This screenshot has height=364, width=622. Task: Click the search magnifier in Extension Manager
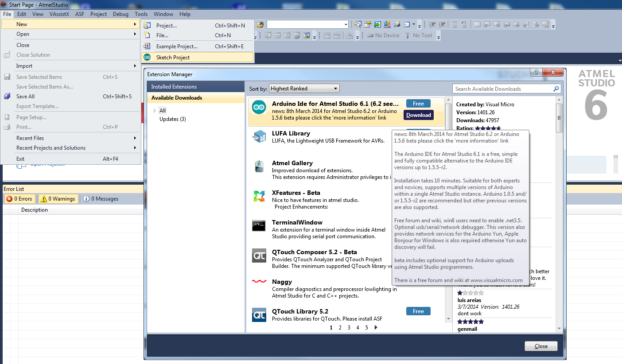pyautogui.click(x=556, y=89)
